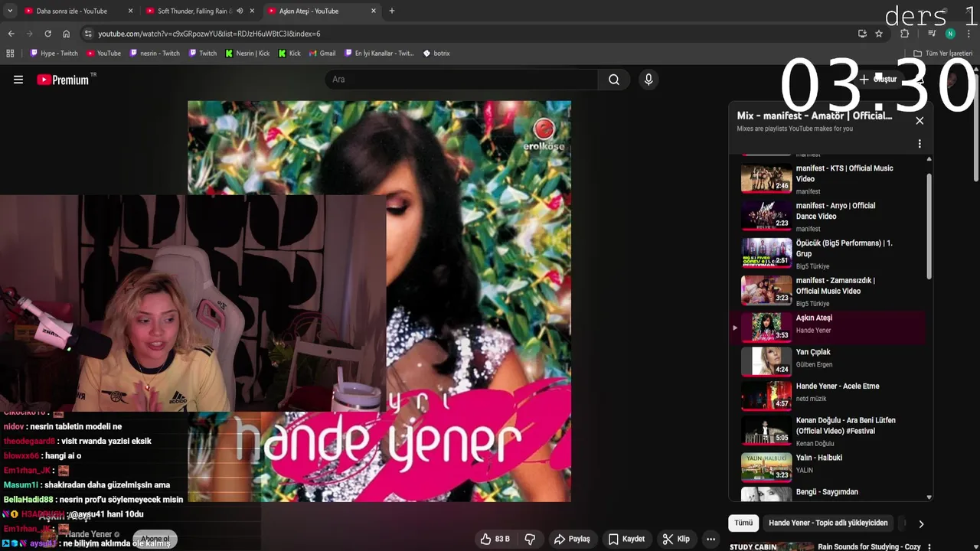Mute the Soft Thunder tab speaker icon
Viewport: 980px width, 551px height.
240,11
